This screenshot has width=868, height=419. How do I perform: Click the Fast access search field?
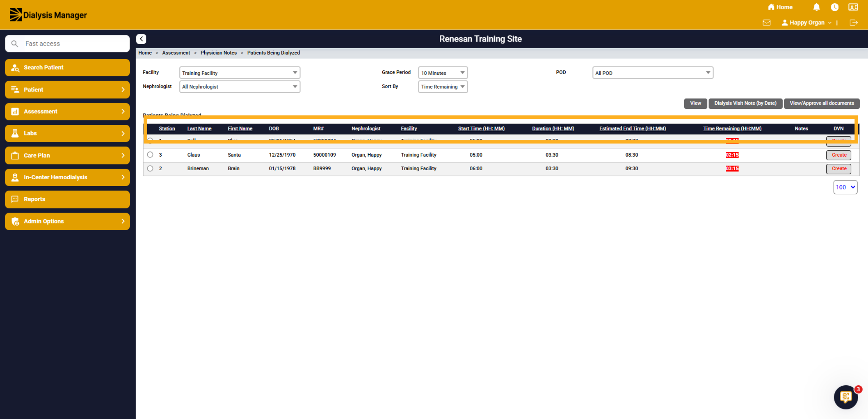click(67, 44)
